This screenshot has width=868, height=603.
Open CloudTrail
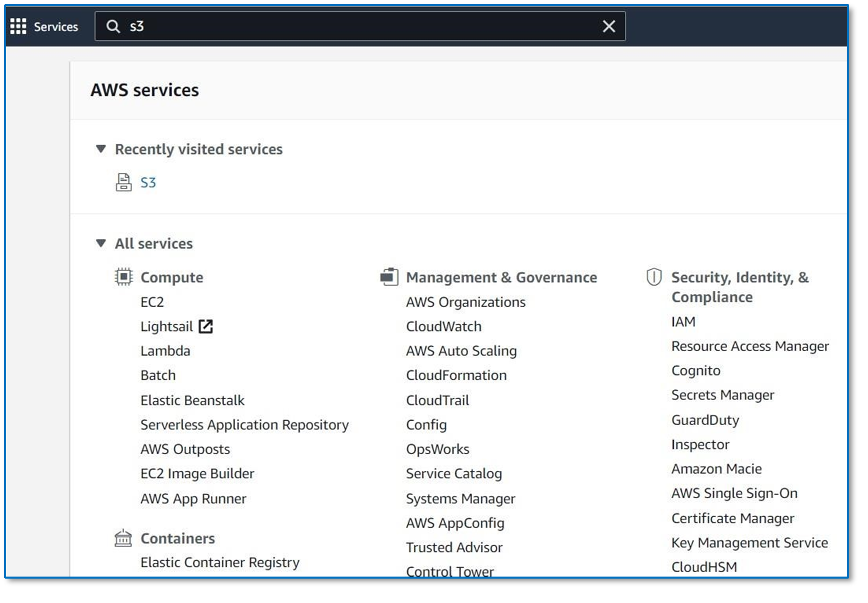click(x=438, y=400)
